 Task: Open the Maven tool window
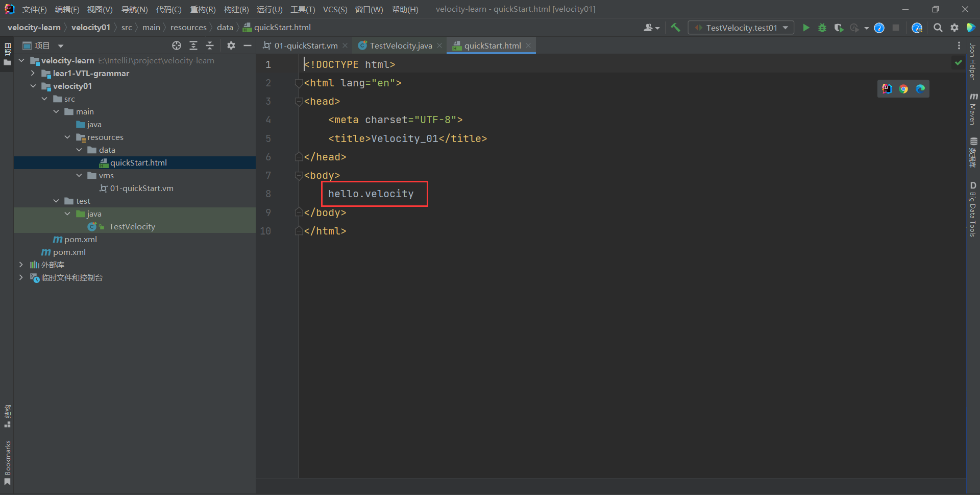(973, 109)
